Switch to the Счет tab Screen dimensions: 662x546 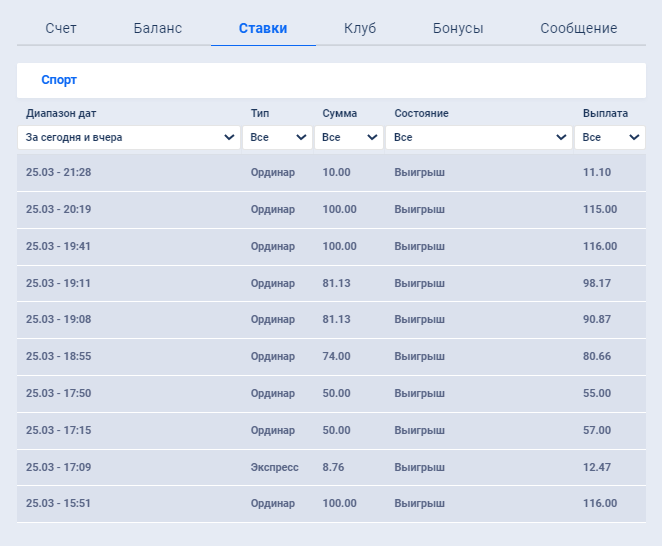[x=61, y=28]
